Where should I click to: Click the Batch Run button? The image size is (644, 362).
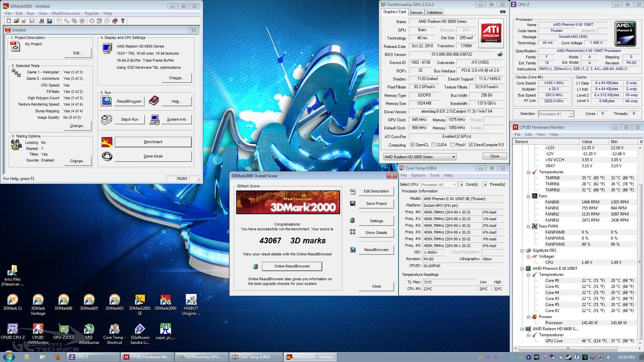coord(130,120)
